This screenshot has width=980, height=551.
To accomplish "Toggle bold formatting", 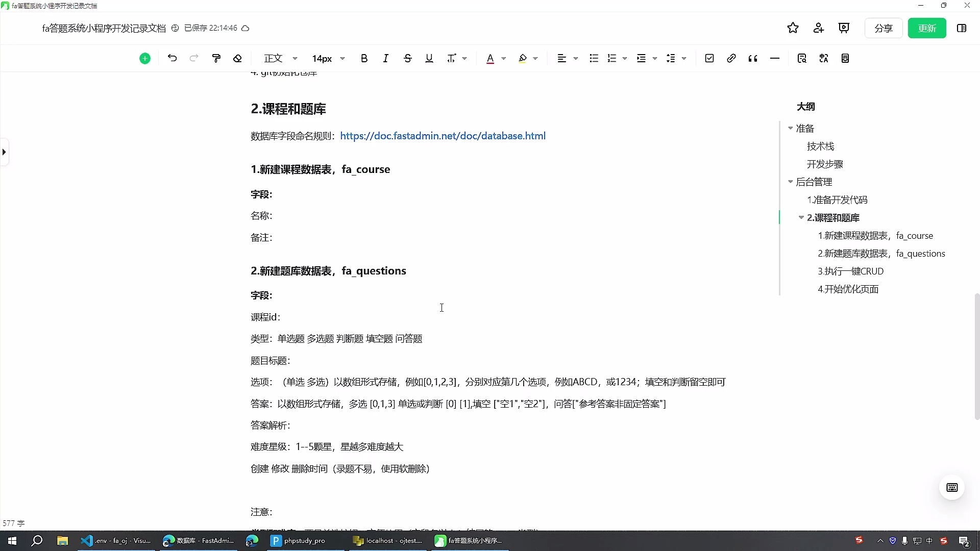I will (364, 58).
